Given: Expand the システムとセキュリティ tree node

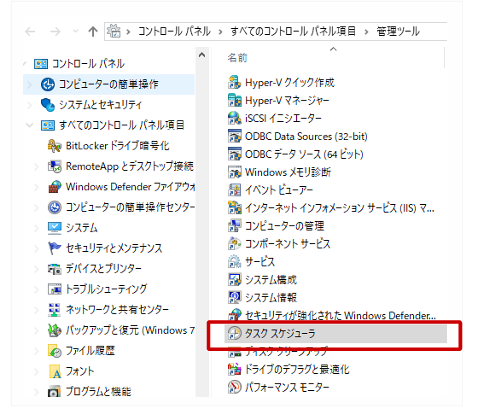Looking at the screenshot, I should tap(30, 105).
